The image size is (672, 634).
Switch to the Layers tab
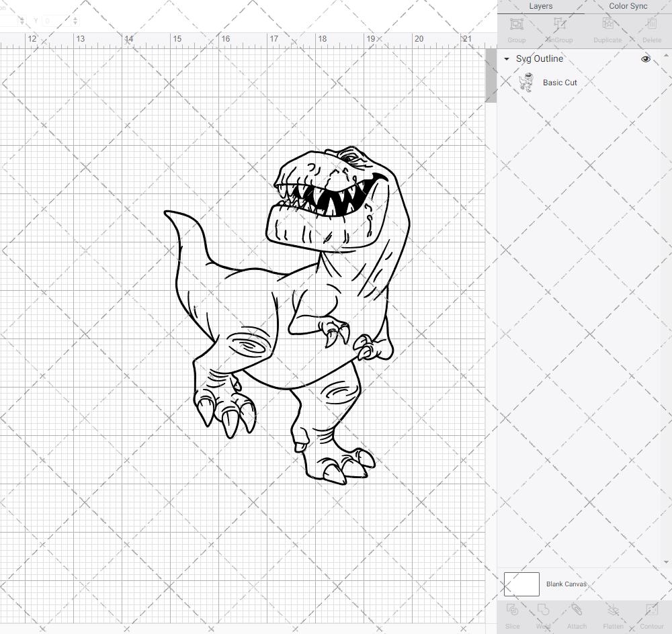tap(540, 6)
